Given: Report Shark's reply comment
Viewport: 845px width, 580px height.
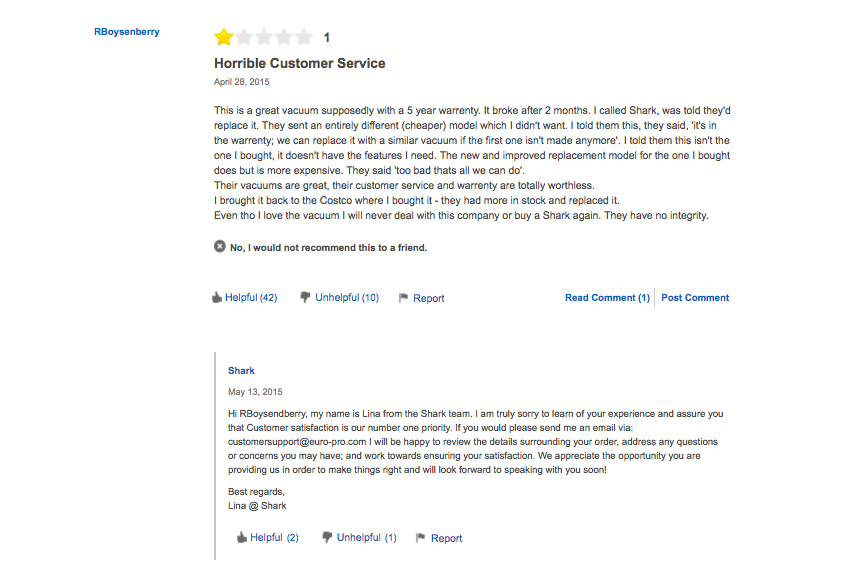Looking at the screenshot, I should coord(446,538).
